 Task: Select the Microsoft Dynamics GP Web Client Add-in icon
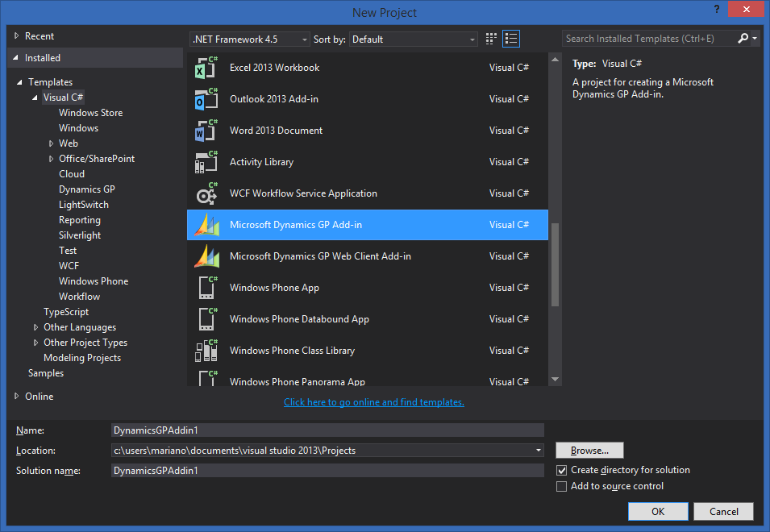pos(206,256)
